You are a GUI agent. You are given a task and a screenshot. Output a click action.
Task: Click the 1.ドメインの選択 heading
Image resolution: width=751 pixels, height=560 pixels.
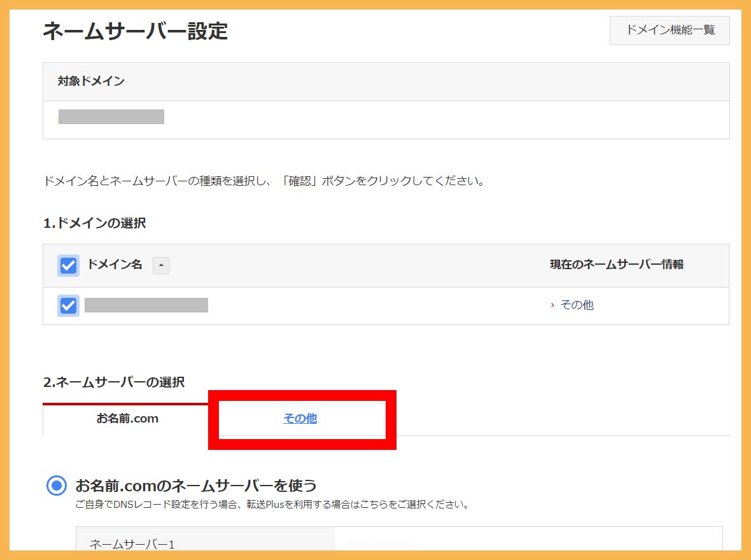coord(94,223)
